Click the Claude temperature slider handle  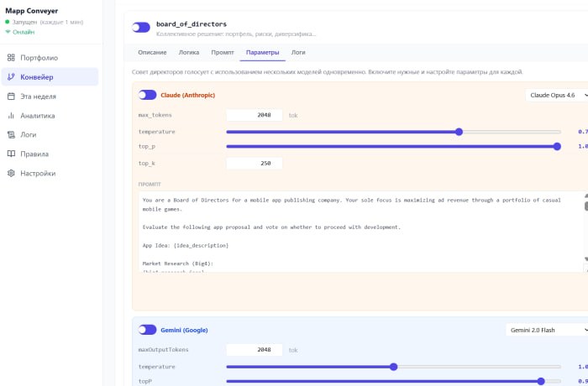tap(459, 132)
